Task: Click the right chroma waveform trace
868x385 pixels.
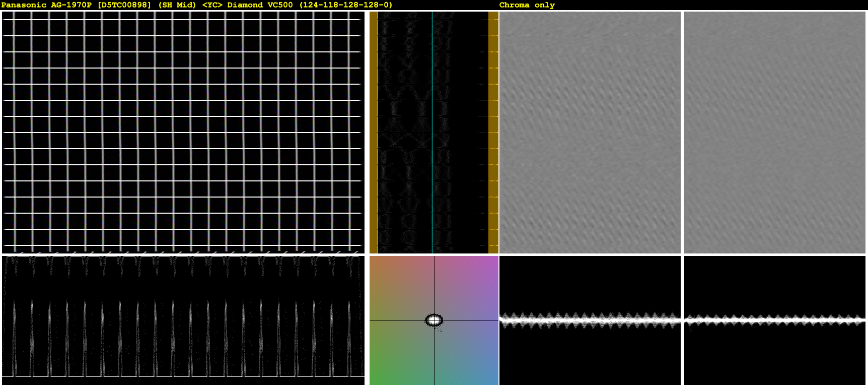Action: [775, 320]
